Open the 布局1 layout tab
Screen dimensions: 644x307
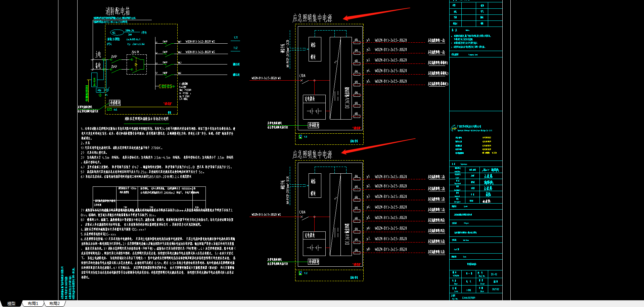33,304
